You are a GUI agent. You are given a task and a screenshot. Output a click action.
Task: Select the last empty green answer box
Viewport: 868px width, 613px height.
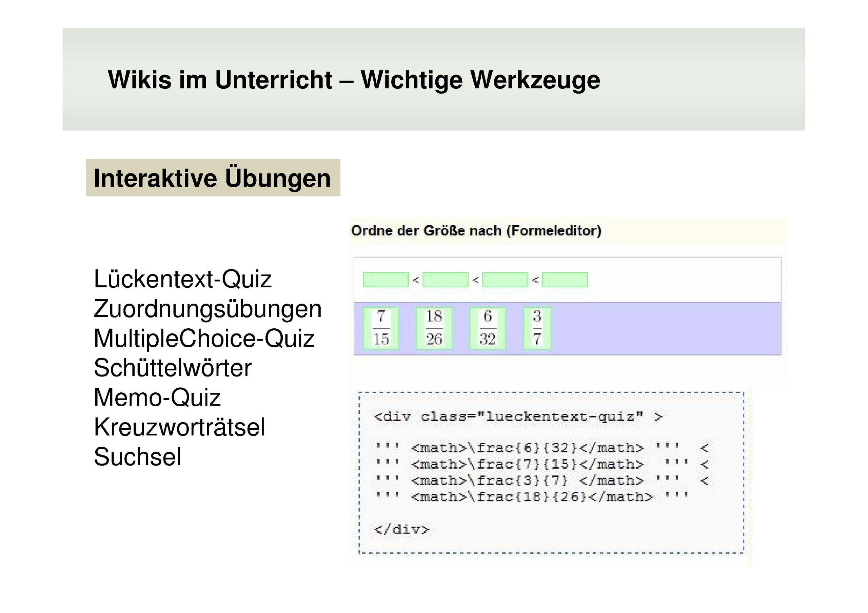[x=565, y=280]
